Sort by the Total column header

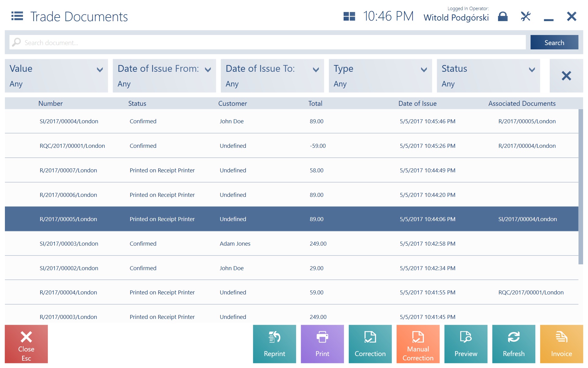click(x=315, y=104)
